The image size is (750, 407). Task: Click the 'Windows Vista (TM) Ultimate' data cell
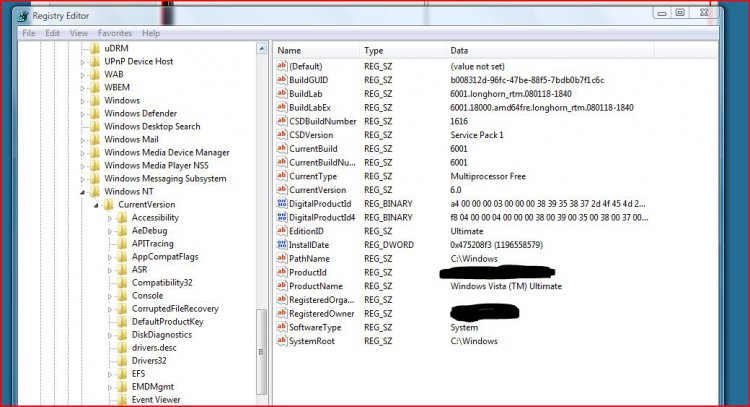[506, 286]
